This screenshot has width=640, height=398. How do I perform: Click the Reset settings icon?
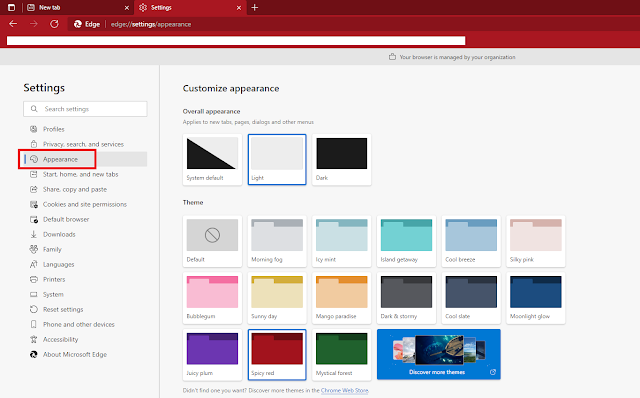[34, 309]
